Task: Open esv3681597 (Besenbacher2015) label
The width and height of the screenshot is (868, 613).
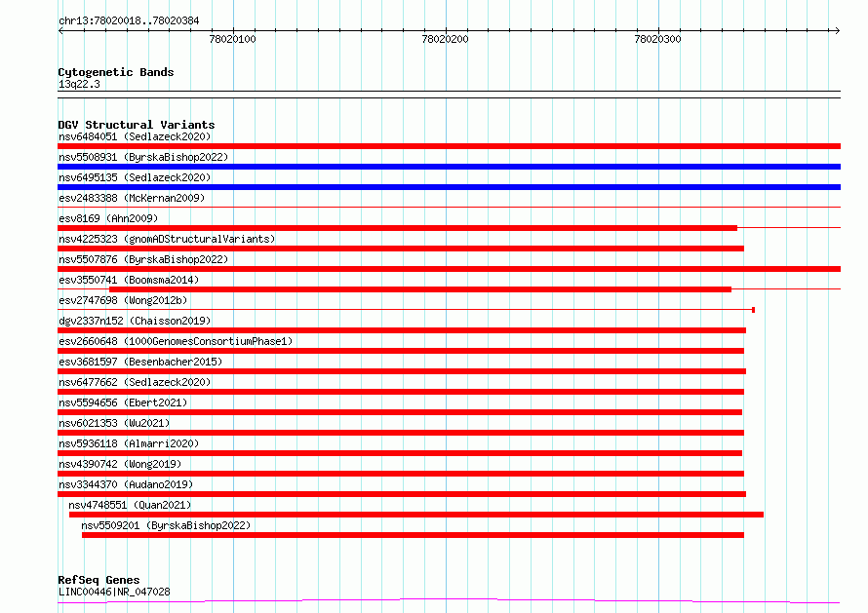Action: click(140, 362)
